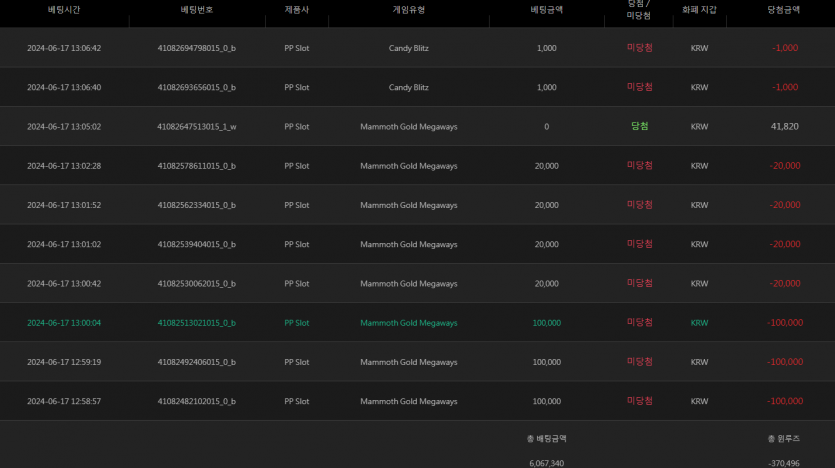Click the 총 배팅금액 total label
Screen dimensions: 835x468
tap(546, 439)
